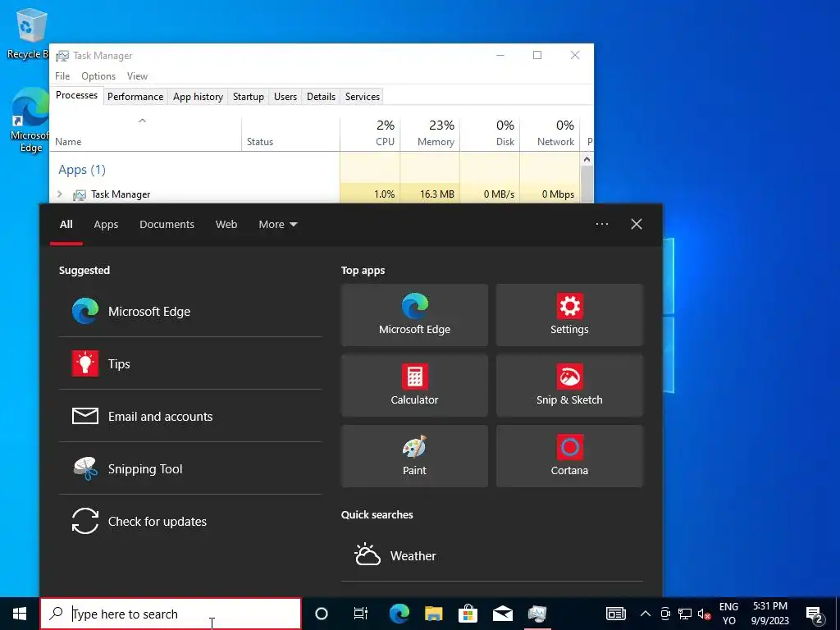This screenshot has height=630, width=840.
Task: Sort processes by Disk column
Action: (x=490, y=133)
